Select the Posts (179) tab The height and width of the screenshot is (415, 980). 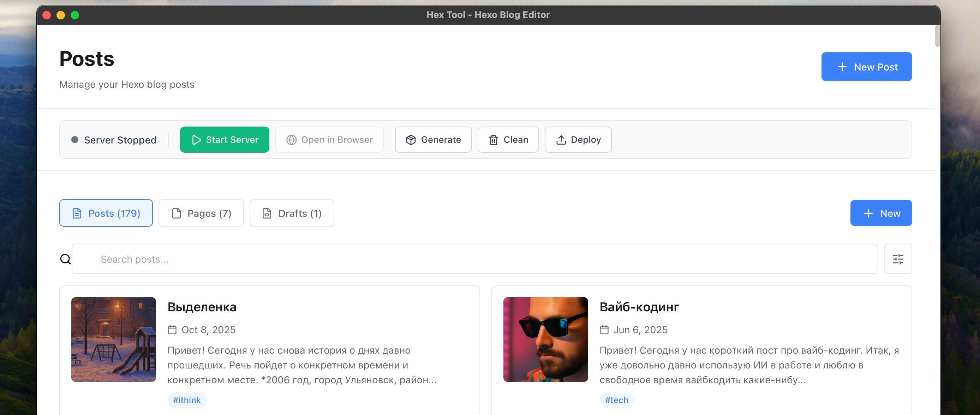[106, 213]
